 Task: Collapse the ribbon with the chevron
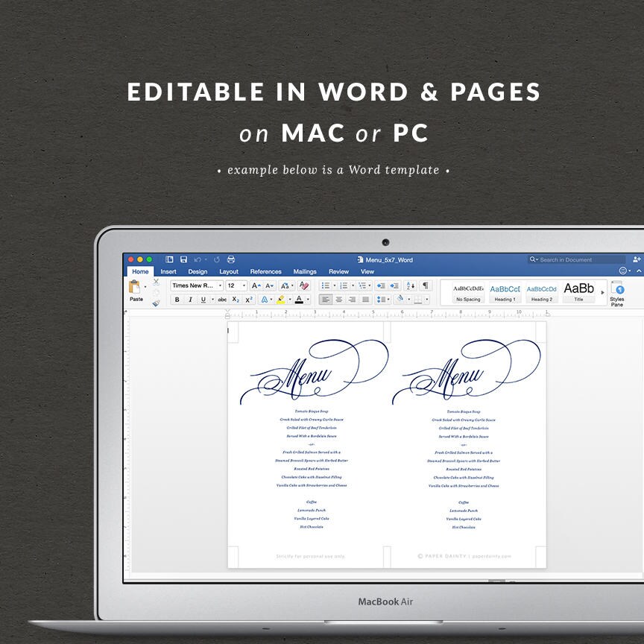tap(639, 271)
